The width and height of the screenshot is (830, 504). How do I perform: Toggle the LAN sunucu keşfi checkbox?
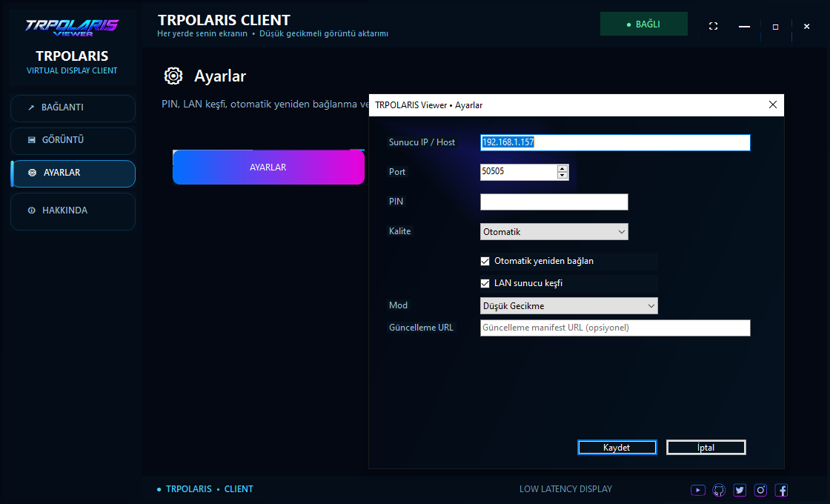pos(485,283)
